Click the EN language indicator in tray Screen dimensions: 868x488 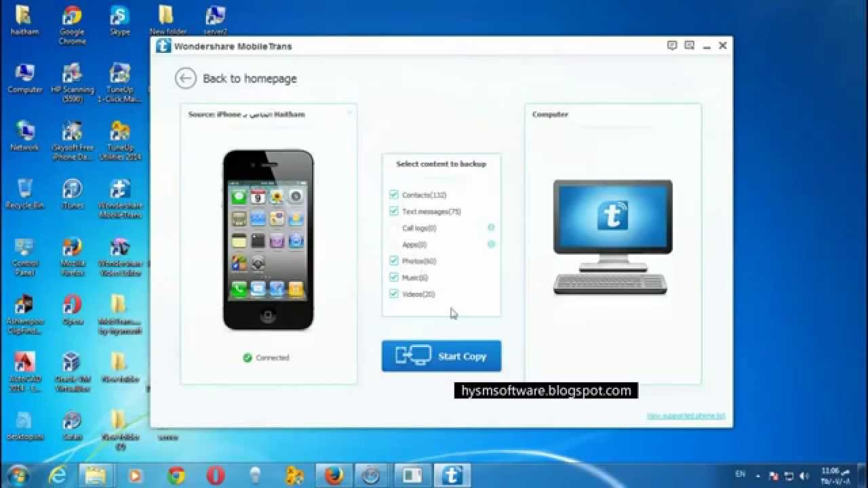tap(741, 474)
